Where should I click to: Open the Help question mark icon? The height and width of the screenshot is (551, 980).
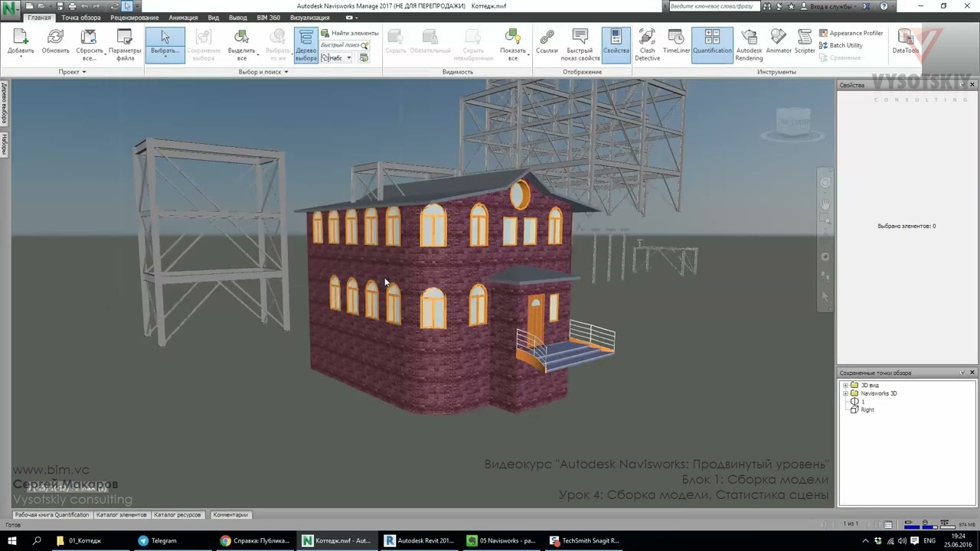click(x=884, y=6)
